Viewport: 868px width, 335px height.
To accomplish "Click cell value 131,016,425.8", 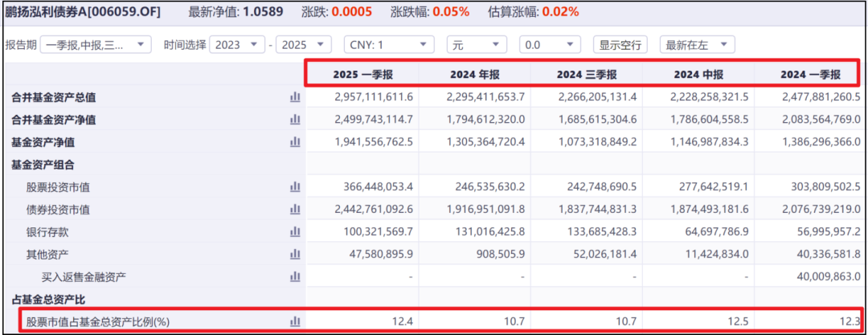I will click(490, 231).
